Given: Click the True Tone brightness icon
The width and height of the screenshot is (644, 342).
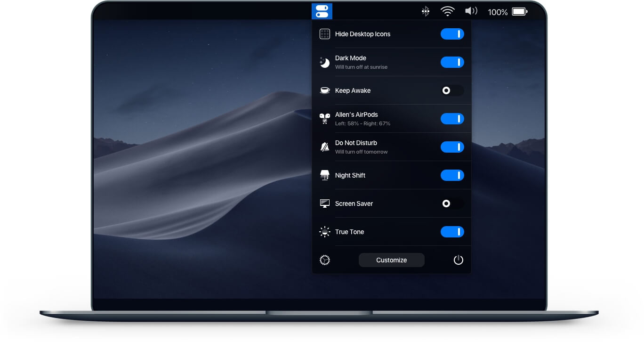Looking at the screenshot, I should (x=324, y=232).
